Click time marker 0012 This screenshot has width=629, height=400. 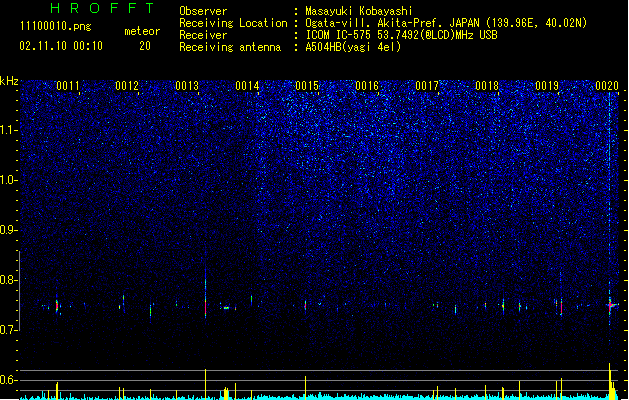point(127,86)
